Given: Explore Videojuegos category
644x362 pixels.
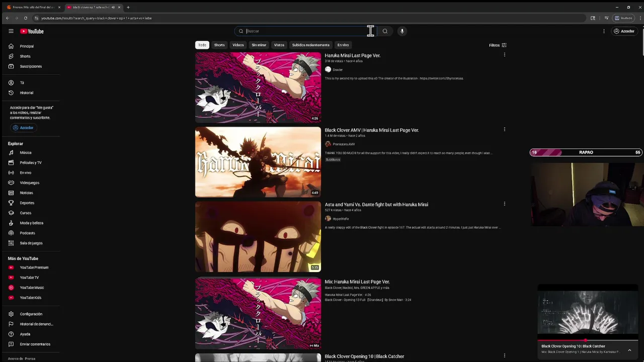Looking at the screenshot, I should pos(30,183).
